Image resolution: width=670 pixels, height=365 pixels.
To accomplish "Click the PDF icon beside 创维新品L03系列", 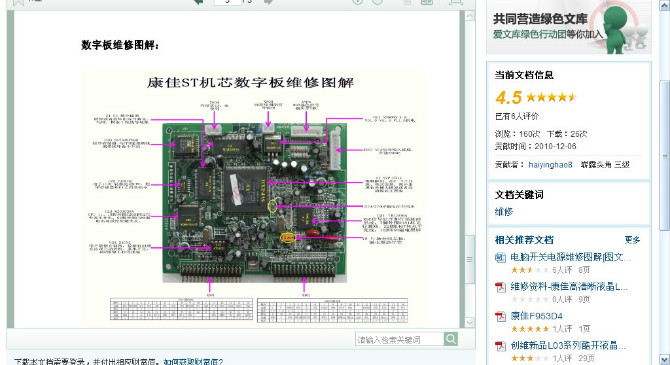I will (500, 346).
